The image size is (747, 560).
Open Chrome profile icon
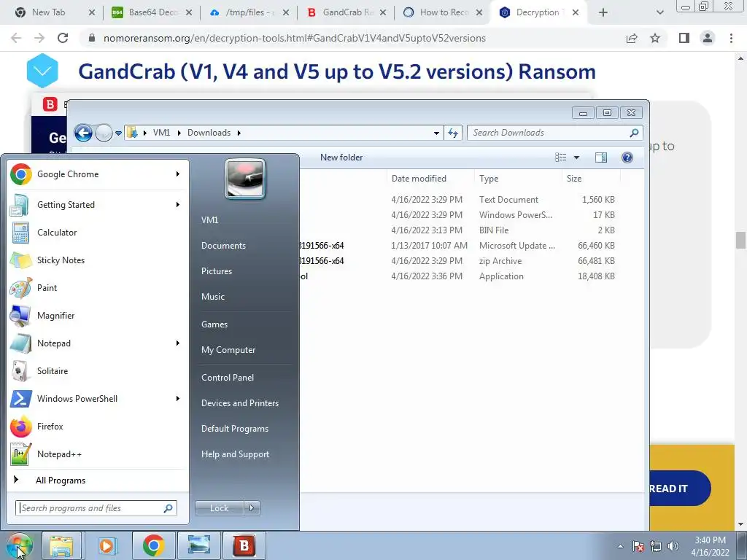coord(708,38)
